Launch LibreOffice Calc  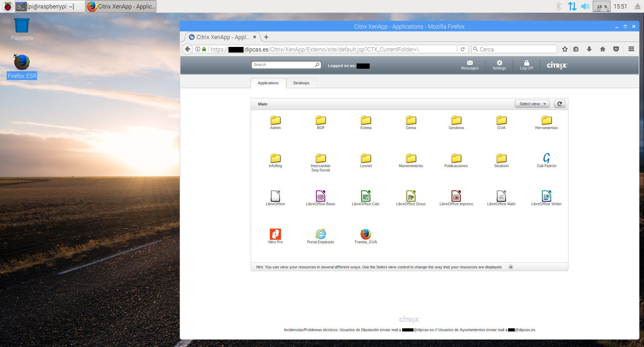pyautogui.click(x=366, y=198)
